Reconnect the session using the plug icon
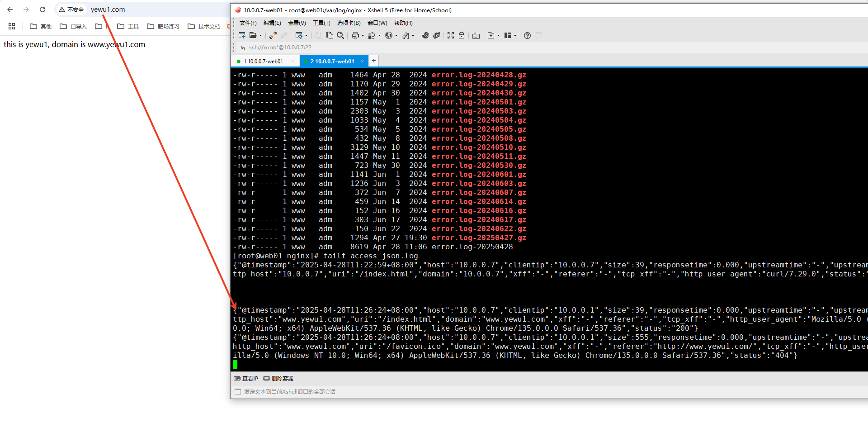Viewport: 868px width, 423px height. click(272, 35)
